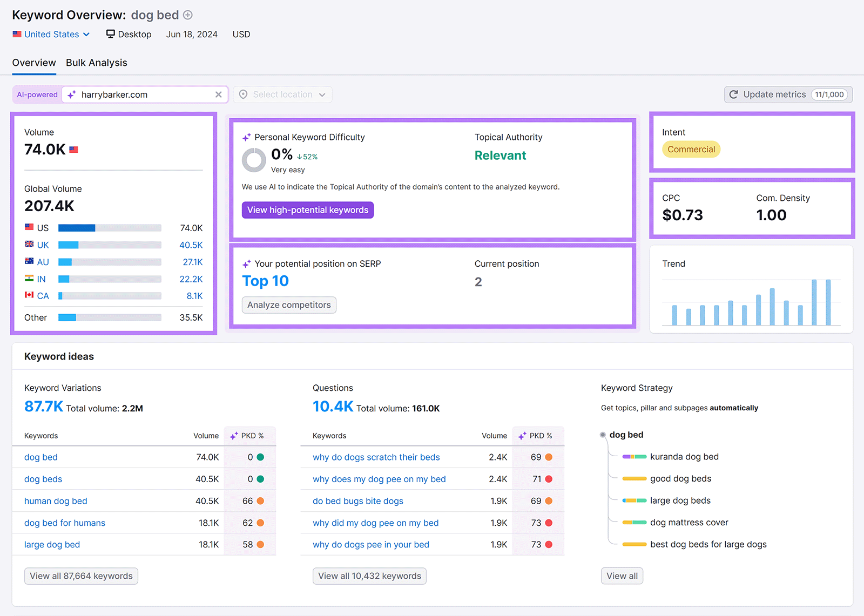
Task: Open the dog beds keyword link
Action: [43, 479]
